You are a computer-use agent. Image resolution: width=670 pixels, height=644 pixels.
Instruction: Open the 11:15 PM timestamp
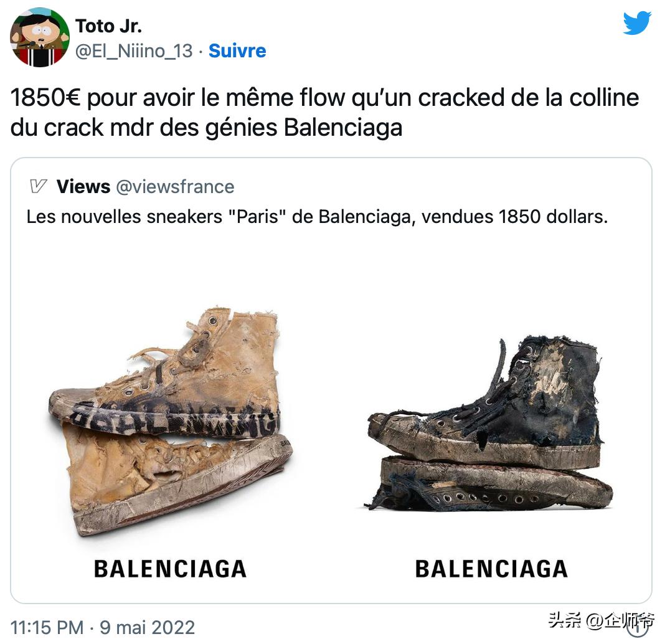click(x=47, y=627)
